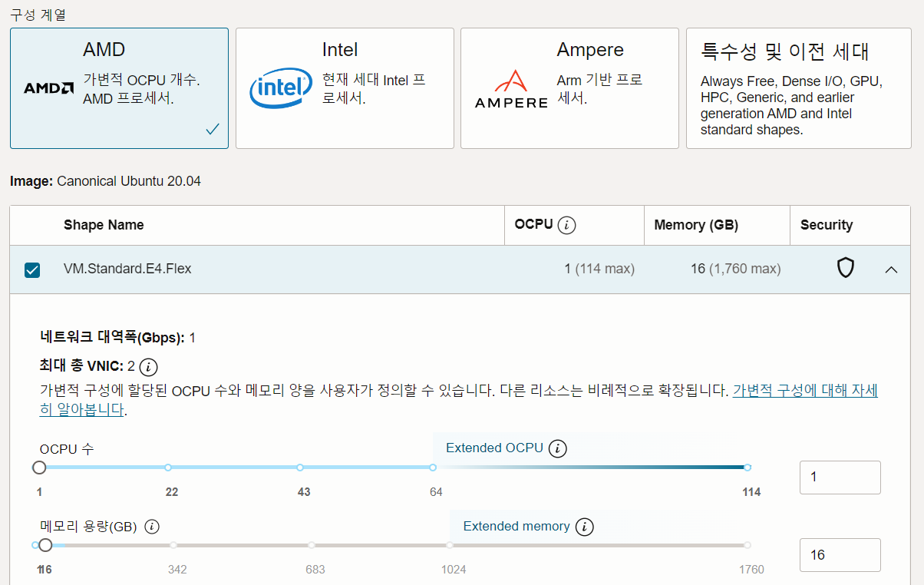The image size is (924, 585).
Task: Click the OCPU slider handle at 1
Action: (39, 468)
